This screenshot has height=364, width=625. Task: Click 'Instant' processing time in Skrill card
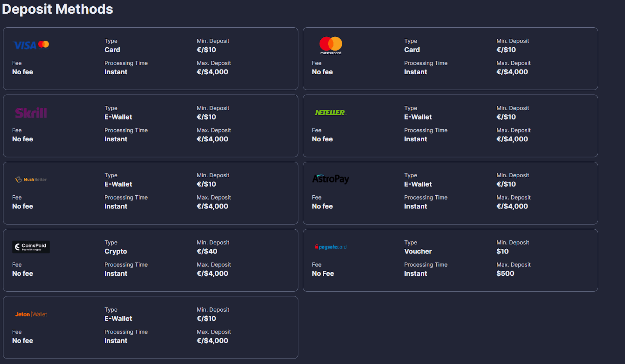[116, 139]
